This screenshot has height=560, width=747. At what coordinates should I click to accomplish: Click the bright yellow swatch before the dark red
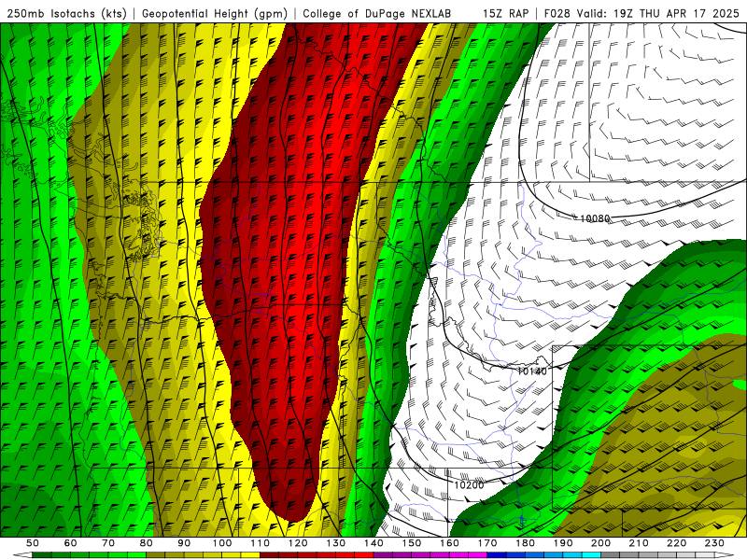250,554
